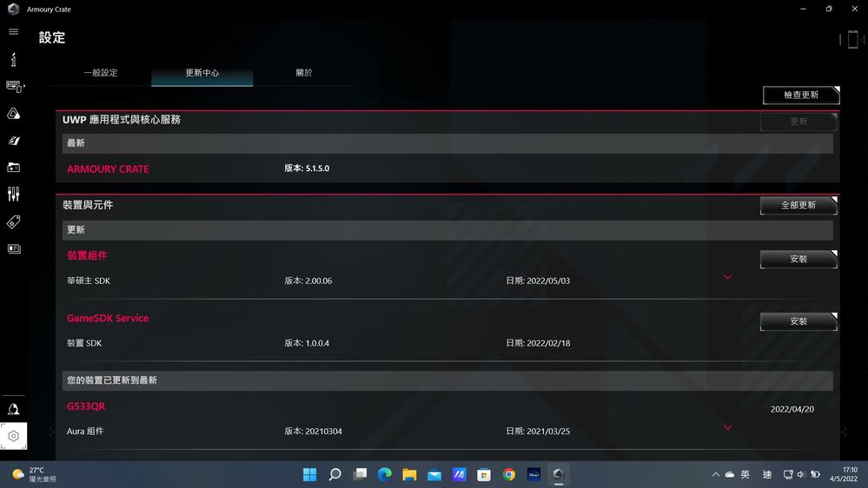Show hidden system tray icons
The width and height of the screenshot is (868, 488).
click(x=716, y=475)
